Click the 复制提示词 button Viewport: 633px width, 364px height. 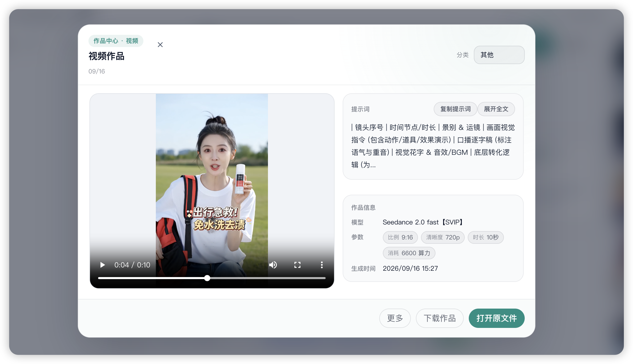(455, 109)
